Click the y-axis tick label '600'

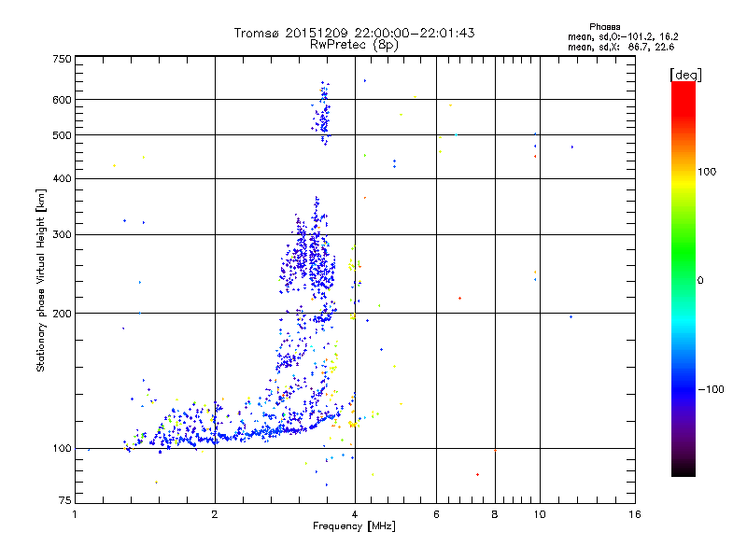point(62,100)
